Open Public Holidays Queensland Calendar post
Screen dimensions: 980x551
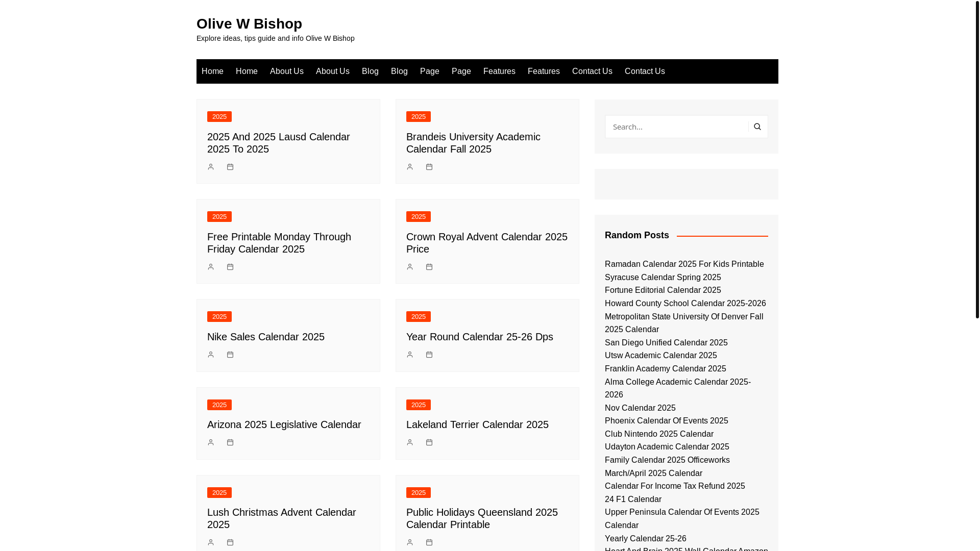[x=482, y=518]
